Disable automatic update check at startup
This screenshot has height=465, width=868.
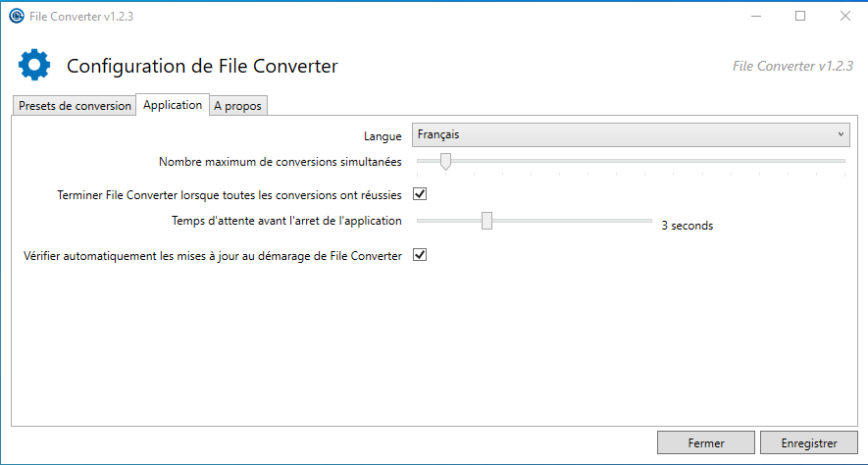pyautogui.click(x=420, y=255)
